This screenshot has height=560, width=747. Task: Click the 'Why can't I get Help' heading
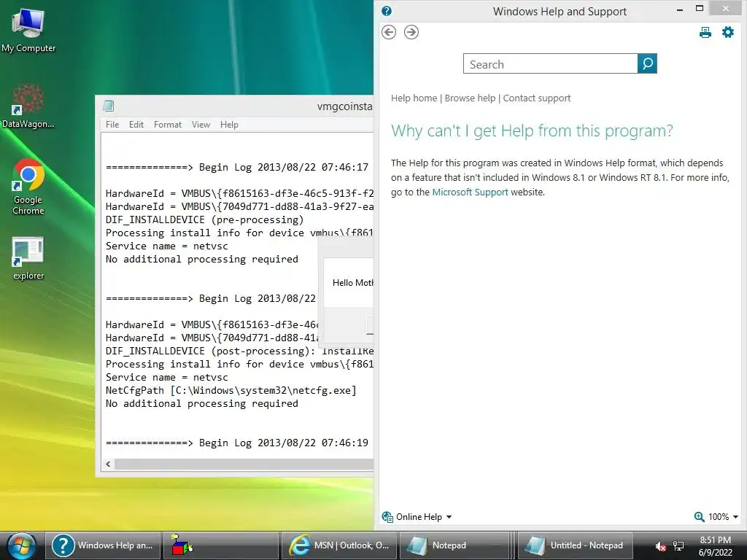[532, 131]
